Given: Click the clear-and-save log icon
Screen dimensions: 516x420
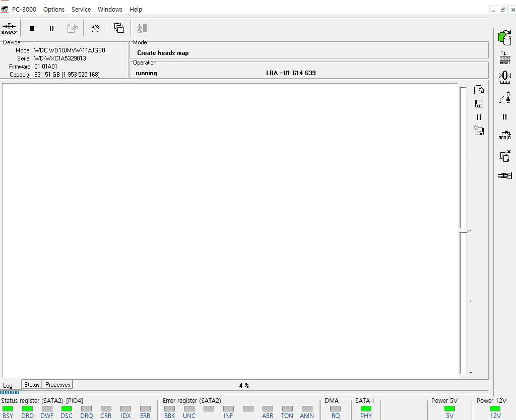Looking at the screenshot, I should coord(479,131).
